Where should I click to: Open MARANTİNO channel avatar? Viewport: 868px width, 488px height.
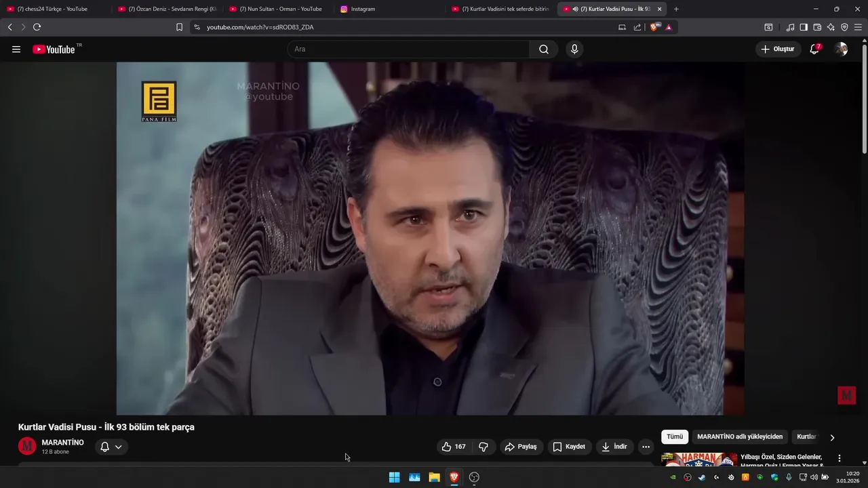[27, 446]
